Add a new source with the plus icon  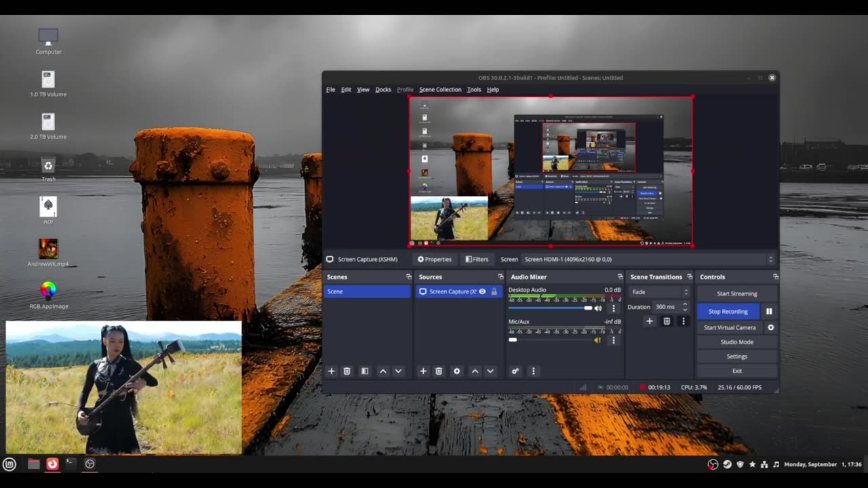tap(423, 371)
